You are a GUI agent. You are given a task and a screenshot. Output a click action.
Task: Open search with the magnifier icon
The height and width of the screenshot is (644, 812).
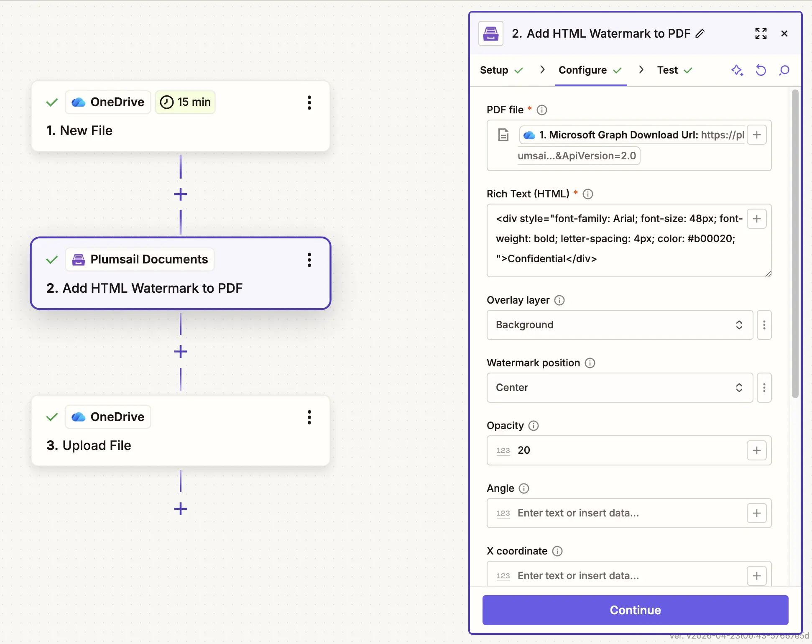pos(784,70)
